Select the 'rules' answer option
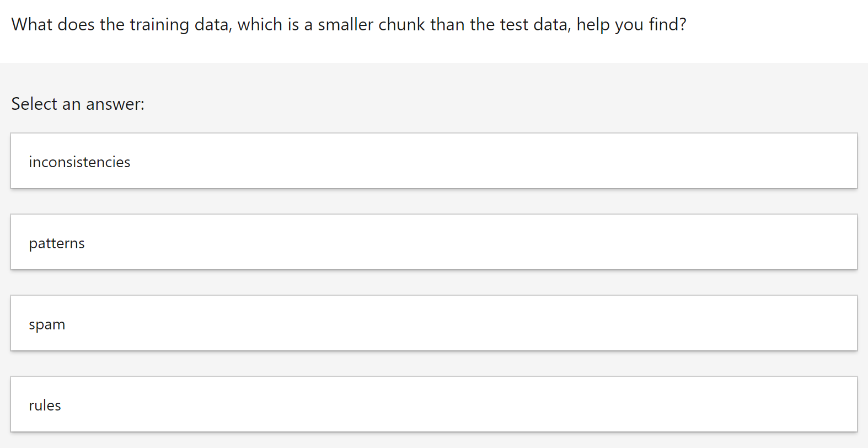 click(434, 404)
